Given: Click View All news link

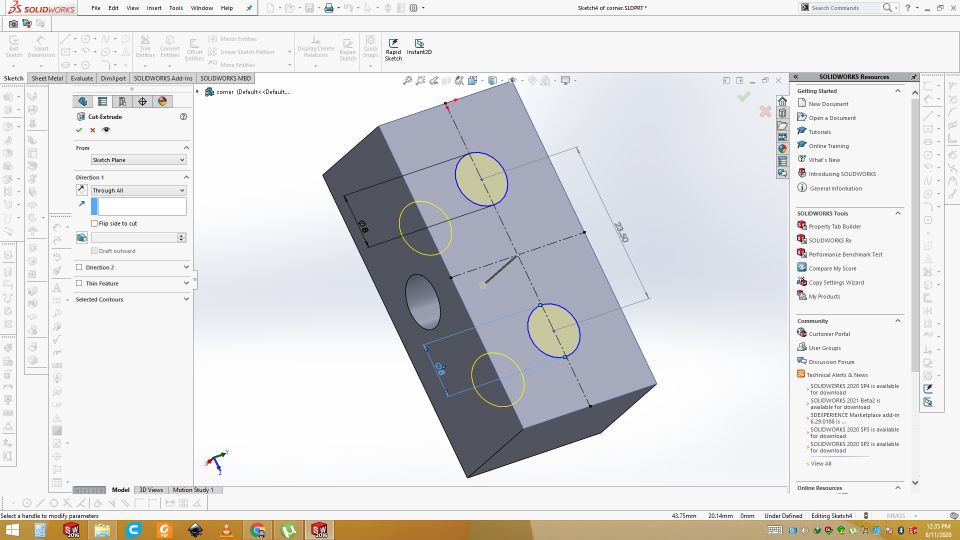Looking at the screenshot, I should [821, 463].
